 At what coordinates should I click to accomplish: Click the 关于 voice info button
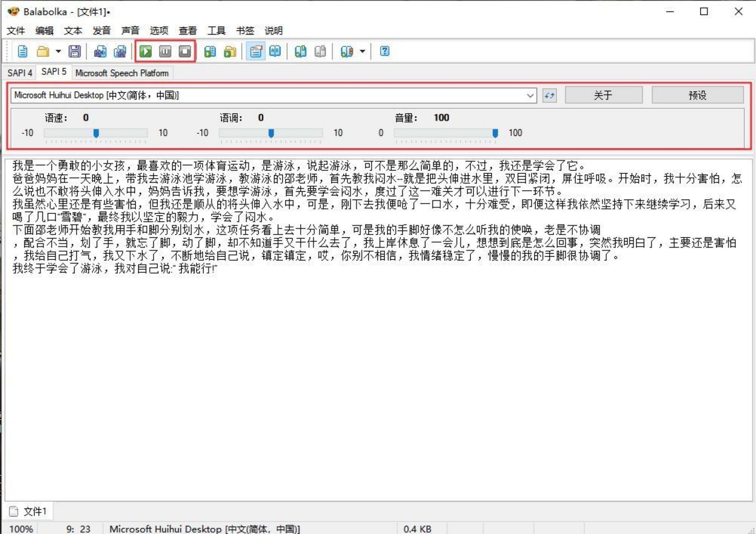(x=604, y=95)
